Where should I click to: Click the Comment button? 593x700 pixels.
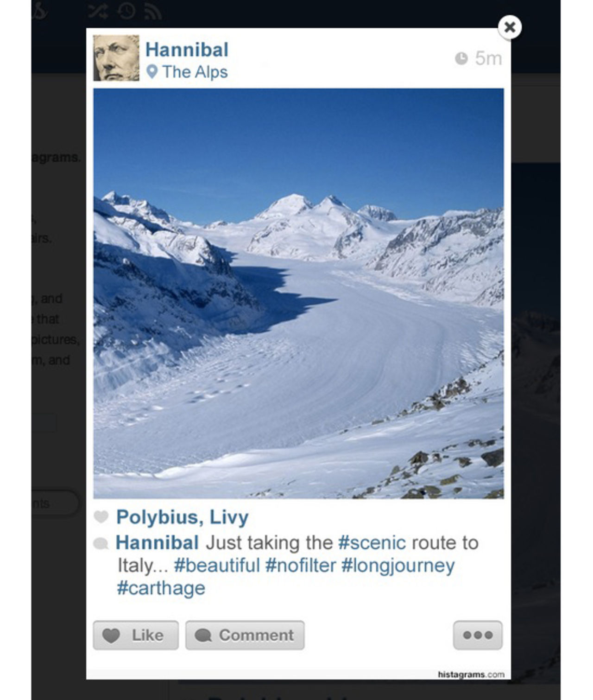245,635
